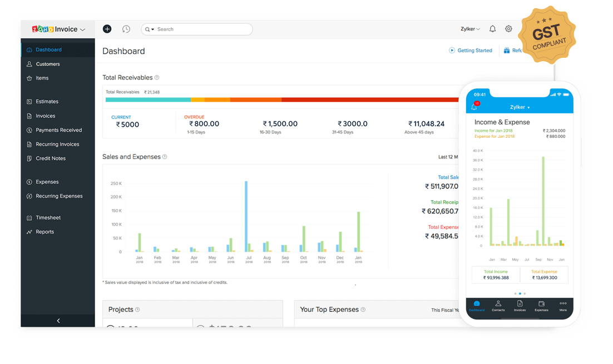Select Recurring Invoices menu entry
The height and width of the screenshot is (364, 613).
[58, 144]
